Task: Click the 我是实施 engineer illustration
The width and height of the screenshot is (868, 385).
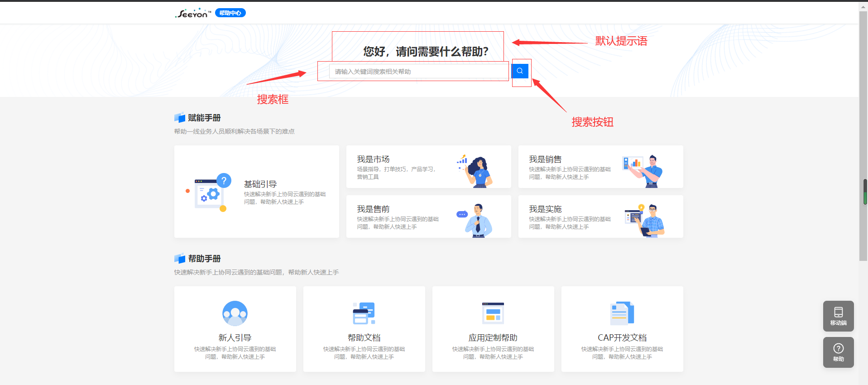Action: click(644, 221)
